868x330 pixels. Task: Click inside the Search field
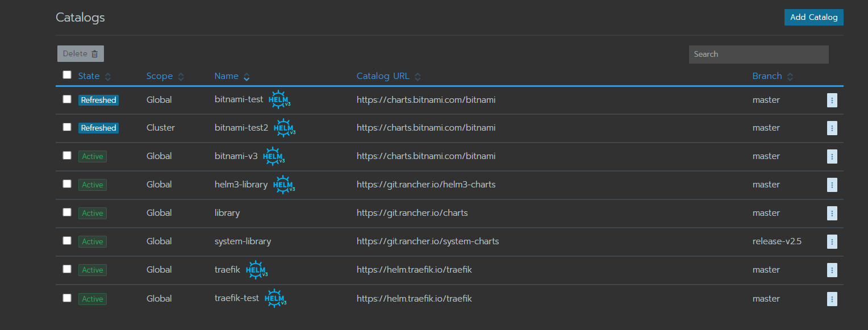pyautogui.click(x=758, y=54)
